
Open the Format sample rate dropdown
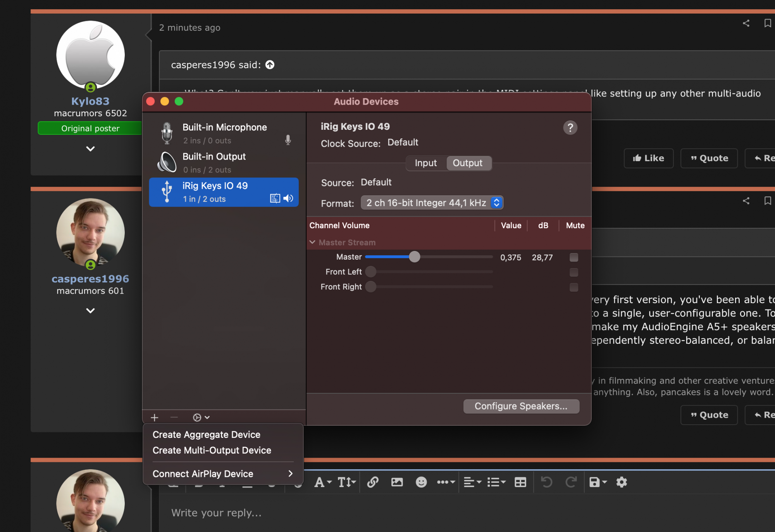pos(432,203)
